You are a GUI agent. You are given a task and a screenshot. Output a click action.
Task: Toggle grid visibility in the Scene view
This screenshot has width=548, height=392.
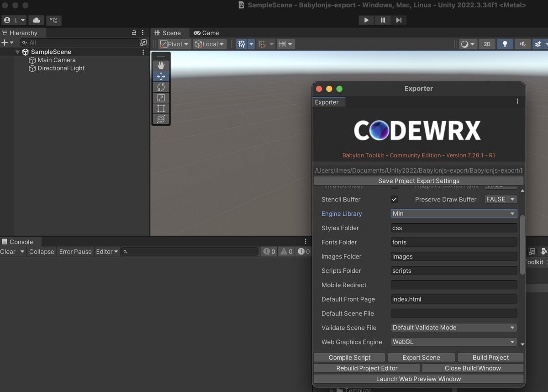[x=242, y=44]
